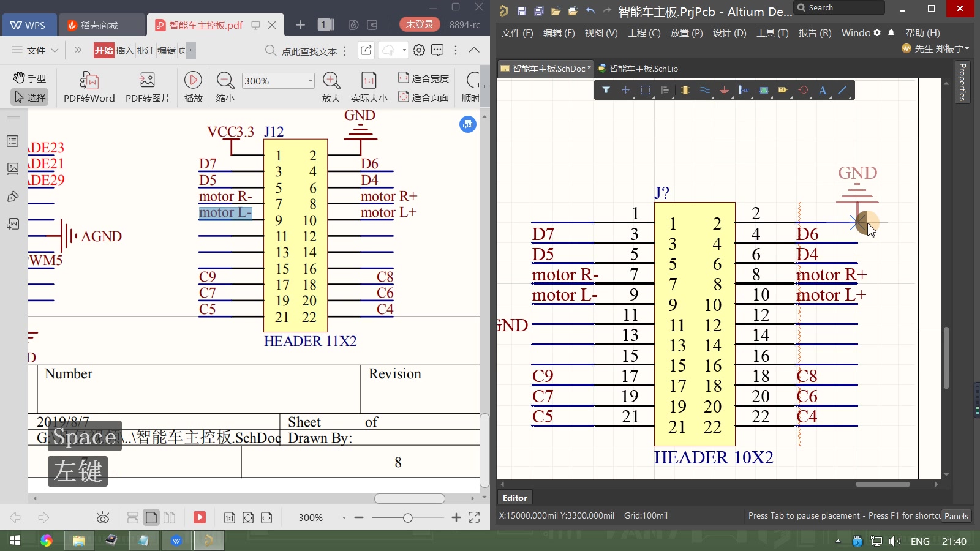Click the Panels button in Altium status bar
This screenshot has height=551, width=980.
956,516
